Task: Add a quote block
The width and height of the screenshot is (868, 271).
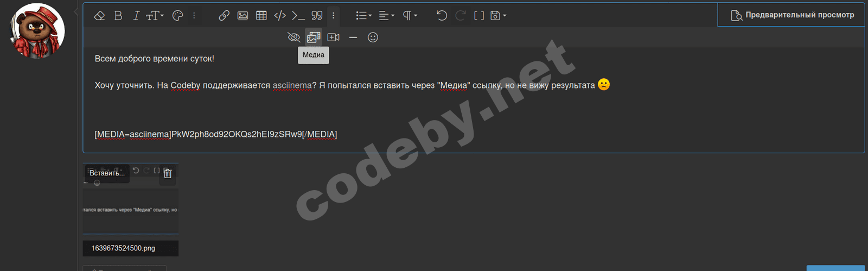Action: tap(317, 16)
